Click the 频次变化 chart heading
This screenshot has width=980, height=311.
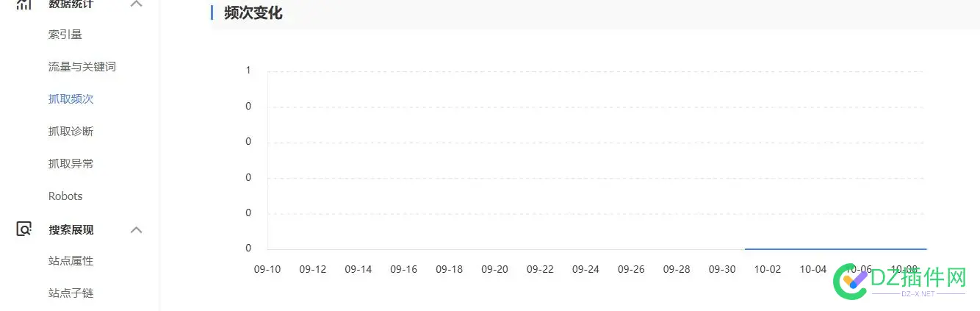point(253,12)
